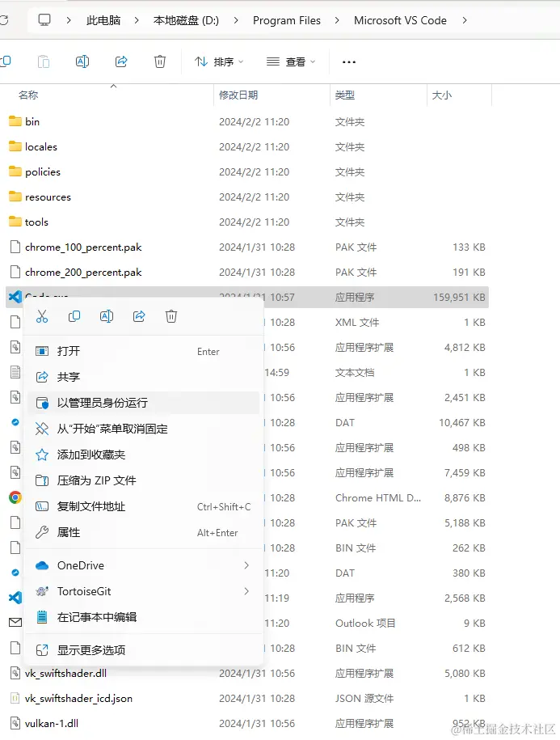
Task: Click the Cut scissors icon in context menu
Action: pyautogui.click(x=42, y=316)
